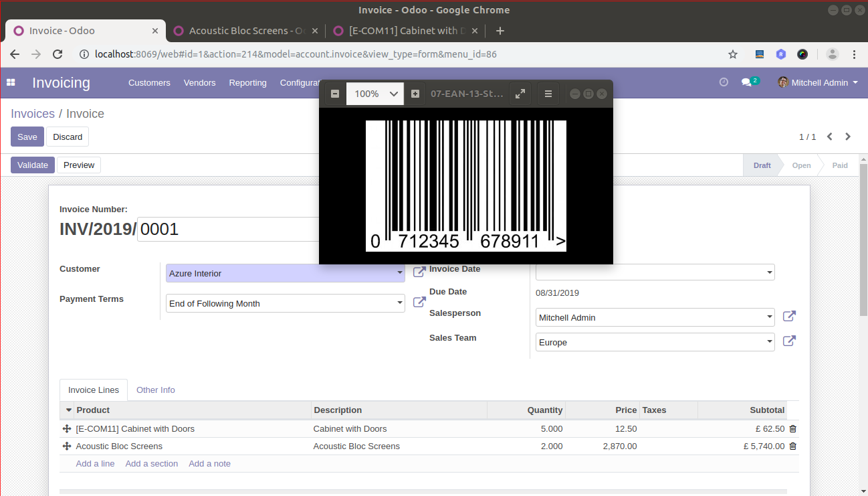Open Salesperson external link icon
Image resolution: width=868 pixels, height=496 pixels.
tap(789, 316)
